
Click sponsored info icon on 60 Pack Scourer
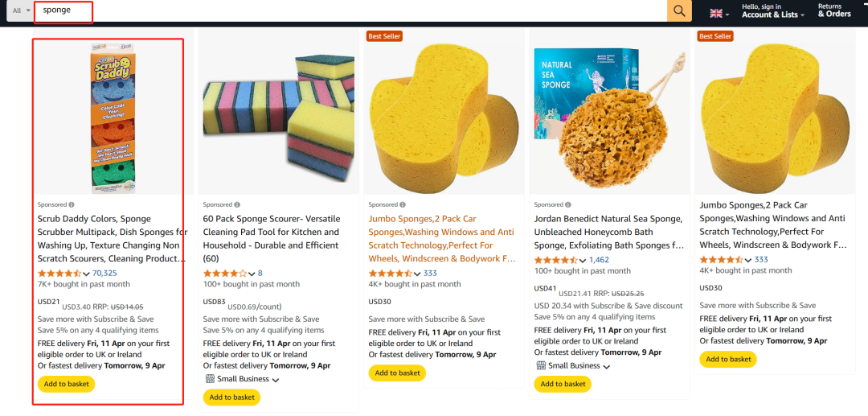click(237, 205)
